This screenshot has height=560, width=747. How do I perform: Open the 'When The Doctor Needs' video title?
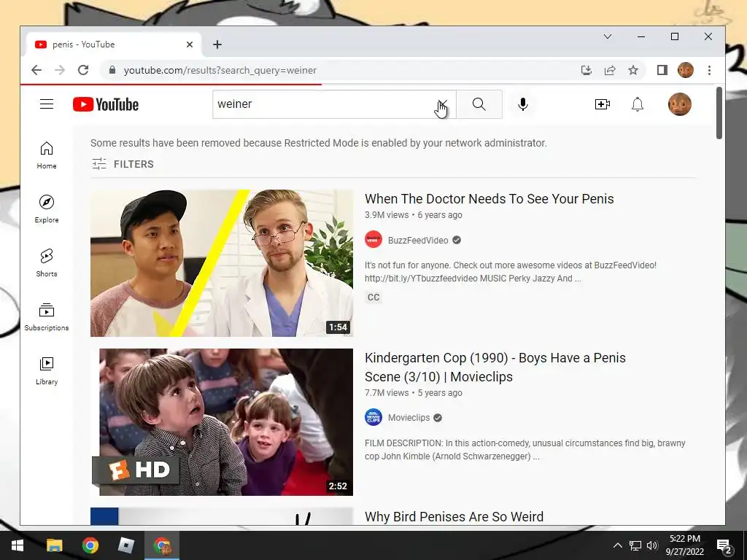point(489,198)
